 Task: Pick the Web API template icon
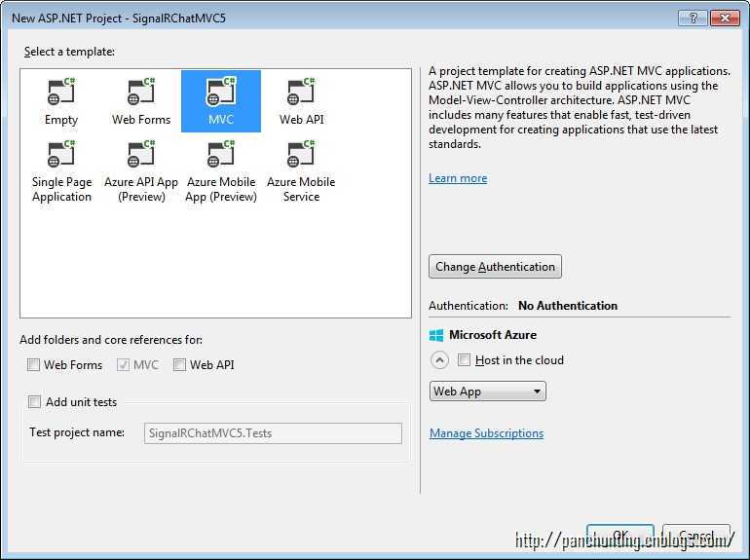click(x=301, y=92)
